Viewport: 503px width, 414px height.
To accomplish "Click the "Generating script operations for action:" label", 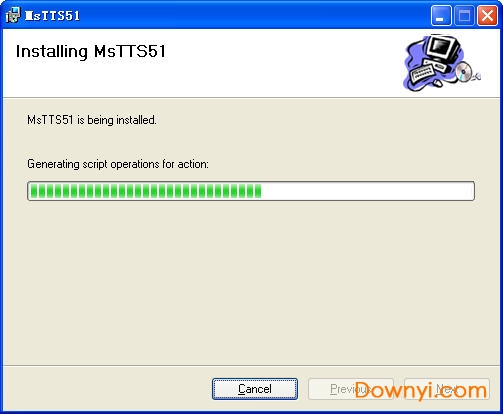I will [118, 164].
